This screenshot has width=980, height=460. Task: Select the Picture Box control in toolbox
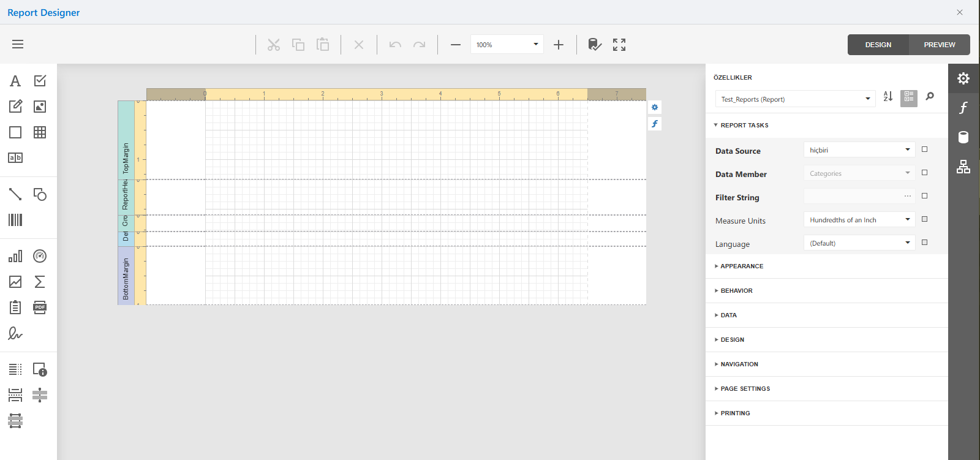pyautogui.click(x=40, y=107)
